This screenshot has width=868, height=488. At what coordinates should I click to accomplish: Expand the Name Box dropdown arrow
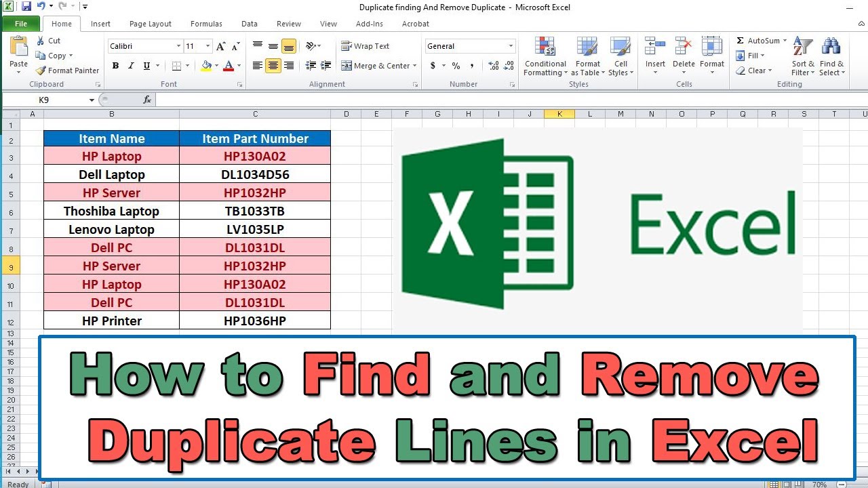click(92, 100)
